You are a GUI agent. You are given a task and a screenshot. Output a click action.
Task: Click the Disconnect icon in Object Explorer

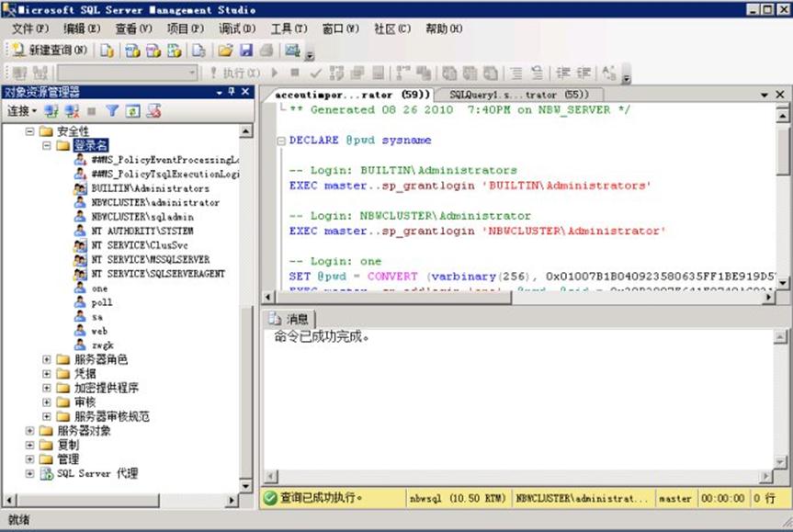tap(72, 111)
